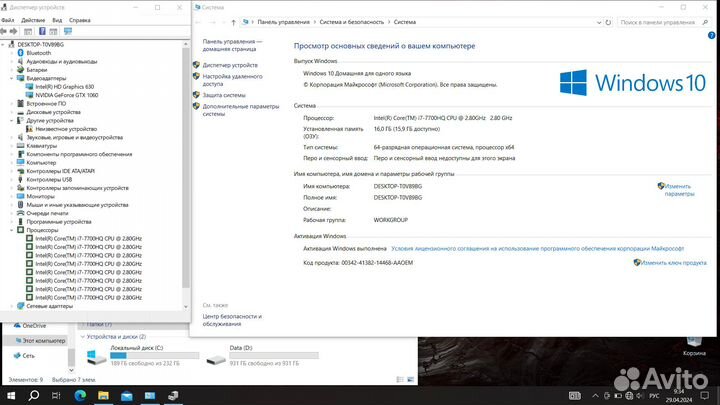Expand the Мониторы category
720x405 pixels.
(x=12, y=197)
